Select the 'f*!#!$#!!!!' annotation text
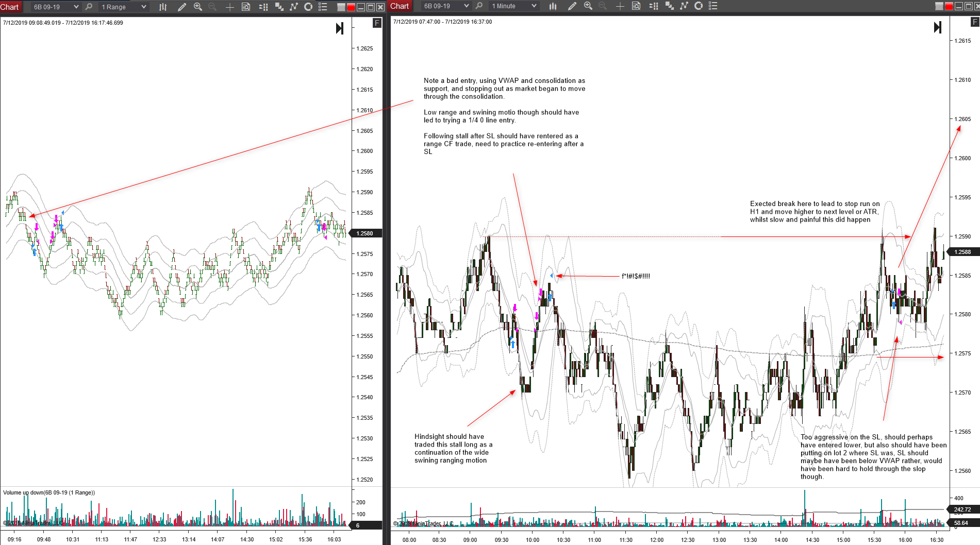 (x=636, y=276)
